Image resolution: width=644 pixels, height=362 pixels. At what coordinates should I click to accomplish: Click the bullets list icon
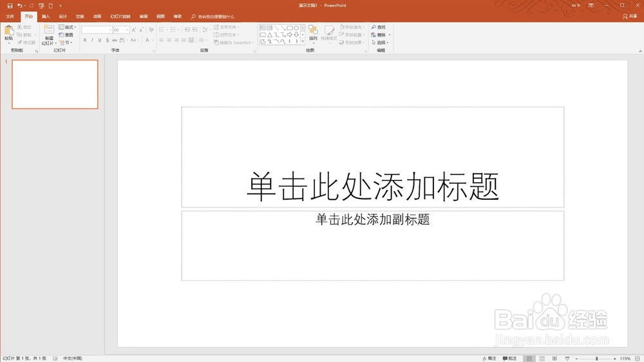pos(162,30)
